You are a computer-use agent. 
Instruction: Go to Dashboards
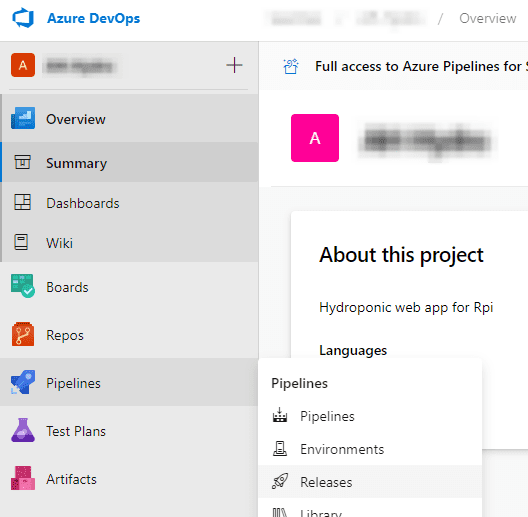point(129,203)
